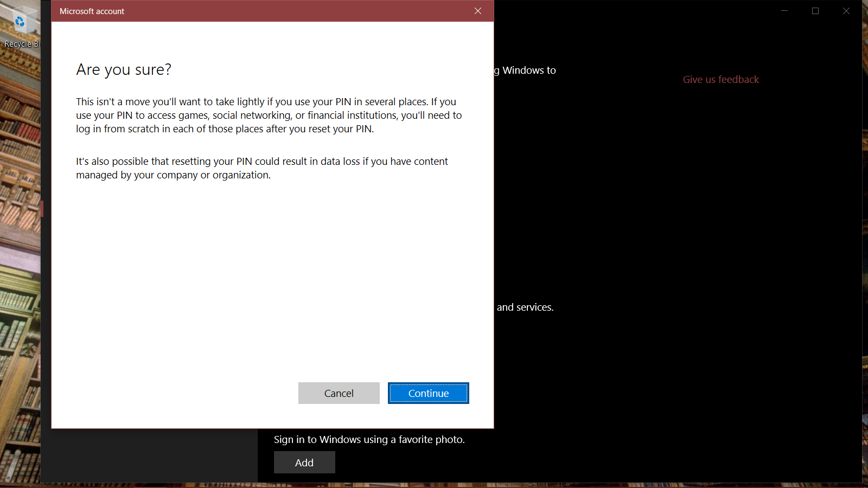Click the 'Are you sure?' heading
The width and height of the screenshot is (868, 488).
[124, 69]
